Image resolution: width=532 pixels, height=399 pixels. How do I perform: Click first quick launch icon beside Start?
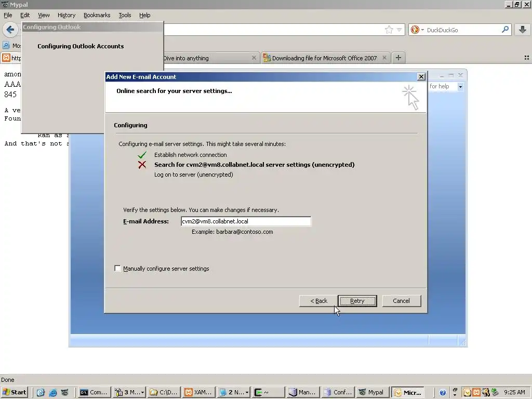(x=41, y=393)
